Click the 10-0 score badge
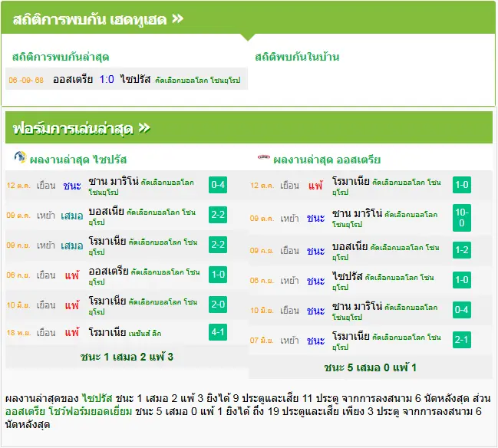498x448 pixels. coord(461,218)
